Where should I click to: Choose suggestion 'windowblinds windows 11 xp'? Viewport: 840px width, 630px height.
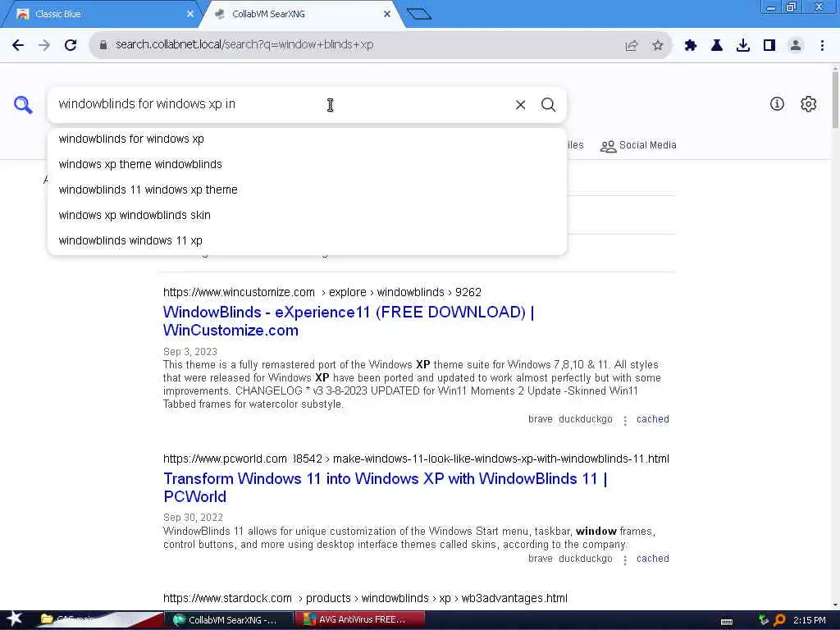[307, 241]
